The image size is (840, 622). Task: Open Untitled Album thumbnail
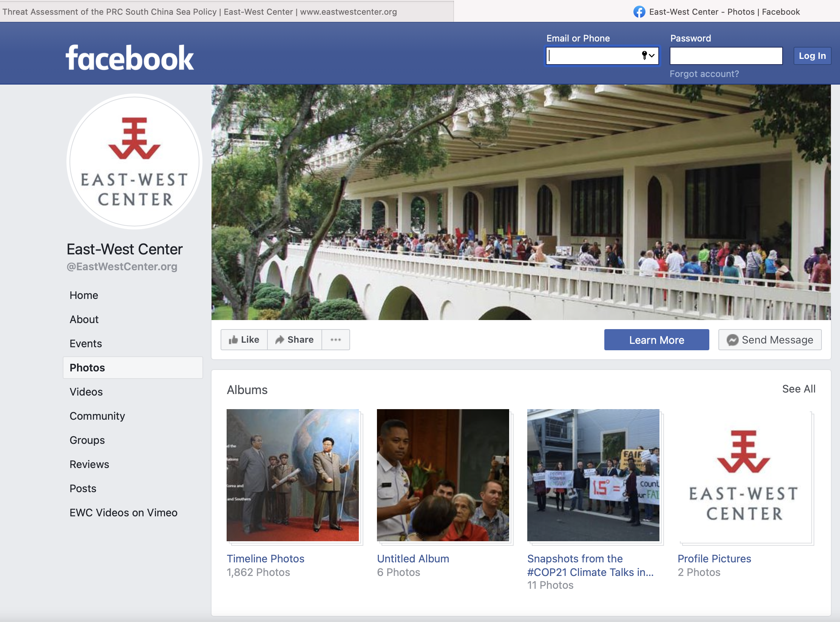443,475
